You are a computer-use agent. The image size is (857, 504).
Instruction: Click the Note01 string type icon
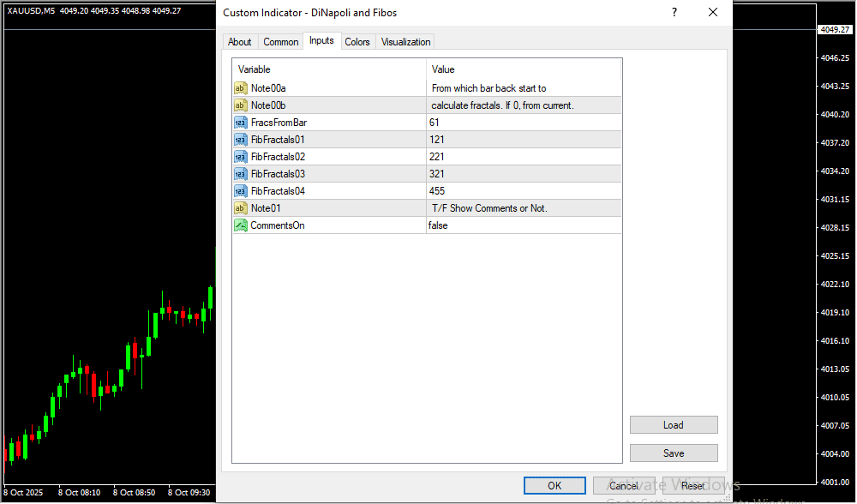click(241, 208)
